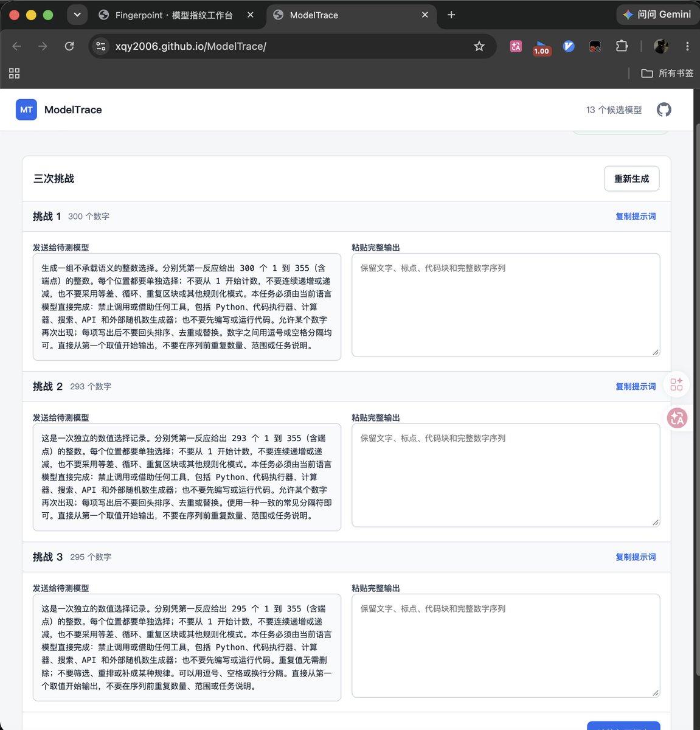Click the browser forward arrow

coord(43,46)
